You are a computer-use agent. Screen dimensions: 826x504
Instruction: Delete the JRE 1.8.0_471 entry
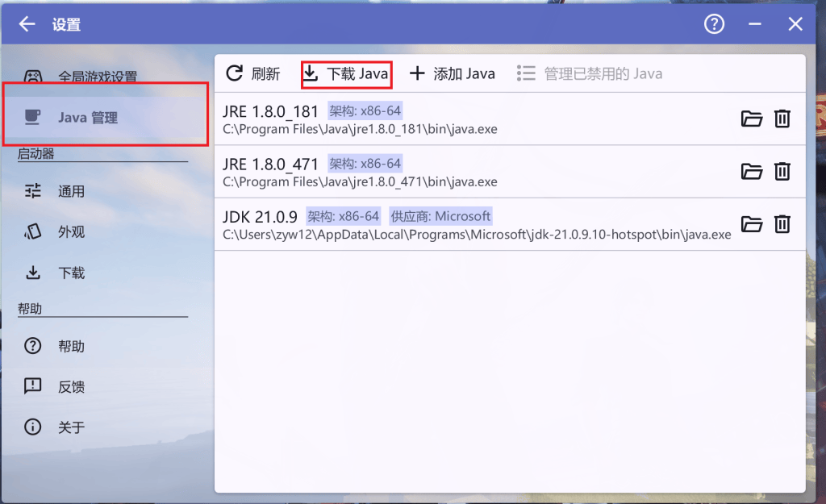click(x=782, y=172)
